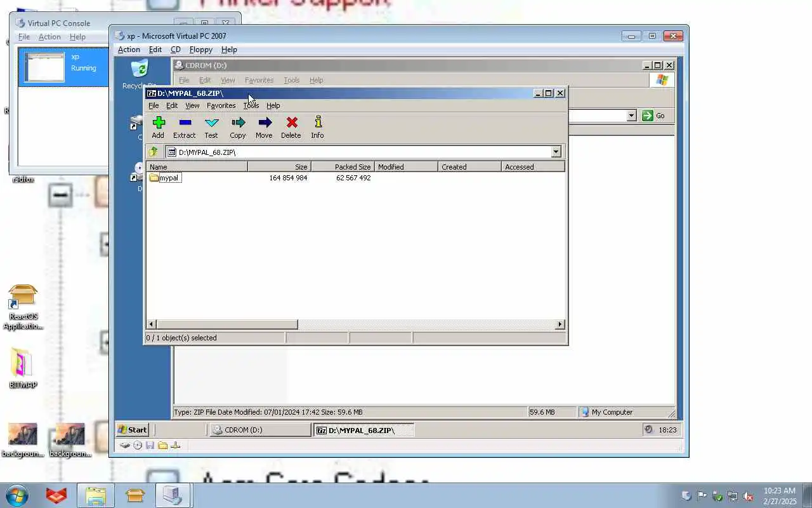Click the XP tray icon beside 18:23

pyautogui.click(x=648, y=430)
